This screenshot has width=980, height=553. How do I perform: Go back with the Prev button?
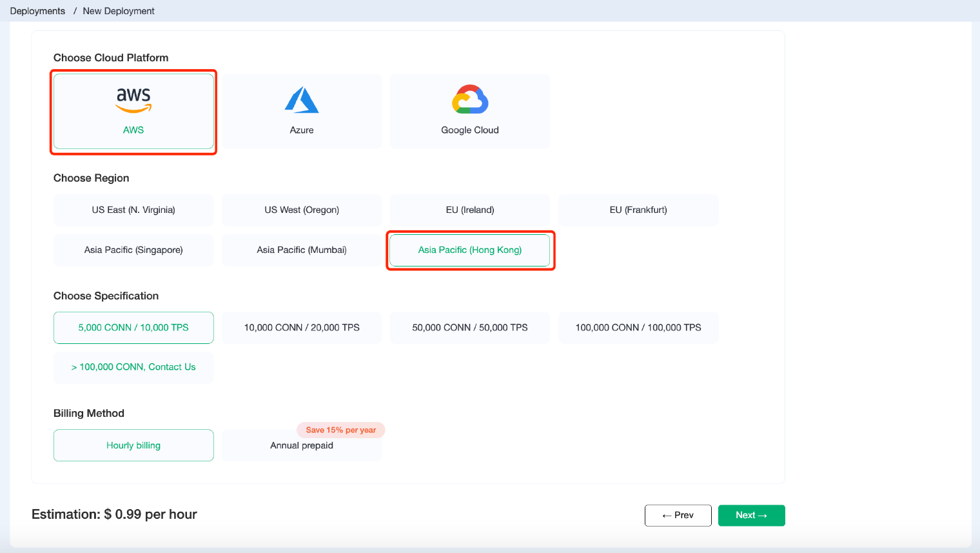pos(678,516)
